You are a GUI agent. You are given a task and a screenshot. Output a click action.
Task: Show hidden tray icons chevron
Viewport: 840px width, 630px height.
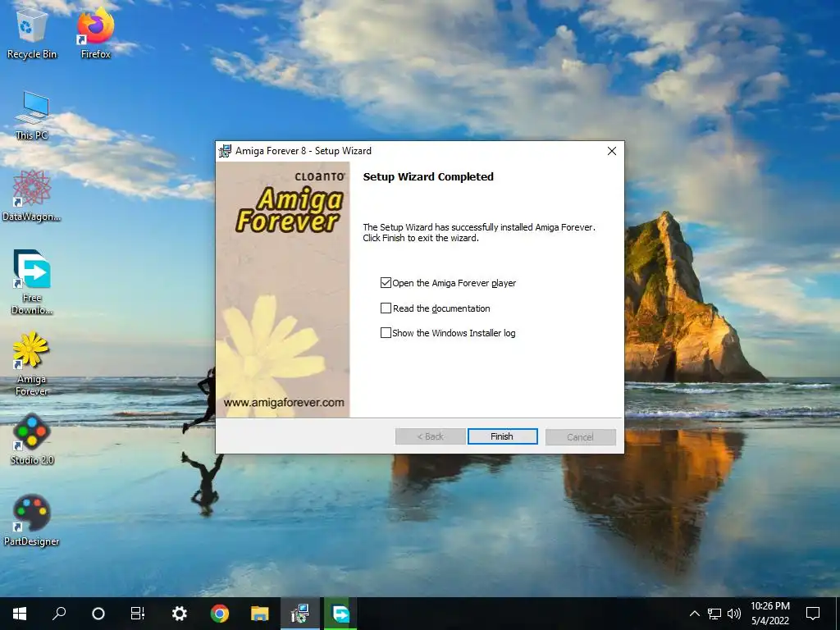[694, 614]
